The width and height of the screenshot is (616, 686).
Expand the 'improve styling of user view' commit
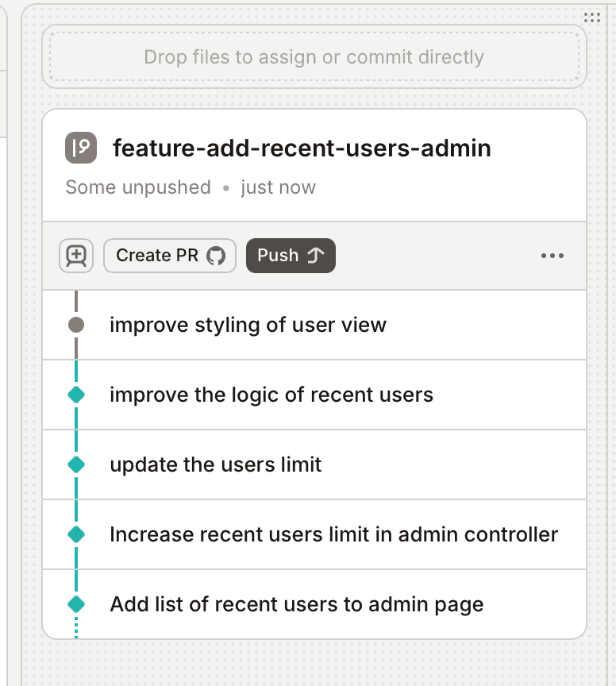[x=248, y=325]
